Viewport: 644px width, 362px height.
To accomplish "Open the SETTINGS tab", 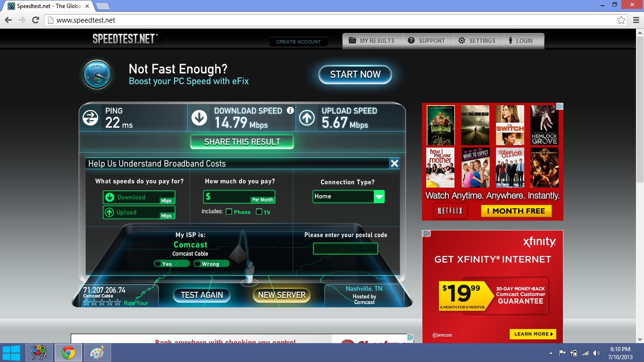I will click(478, 41).
